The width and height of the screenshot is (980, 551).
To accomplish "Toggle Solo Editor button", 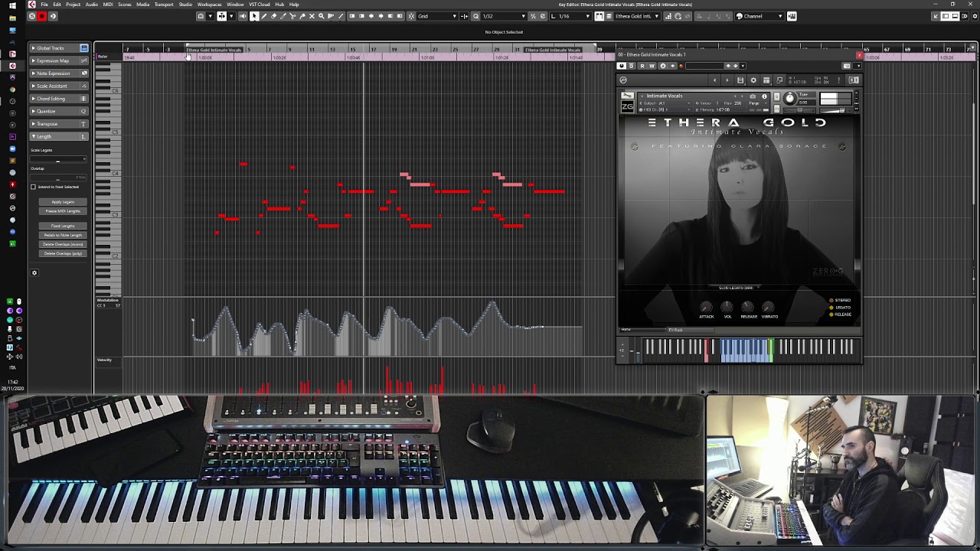I will (31, 16).
